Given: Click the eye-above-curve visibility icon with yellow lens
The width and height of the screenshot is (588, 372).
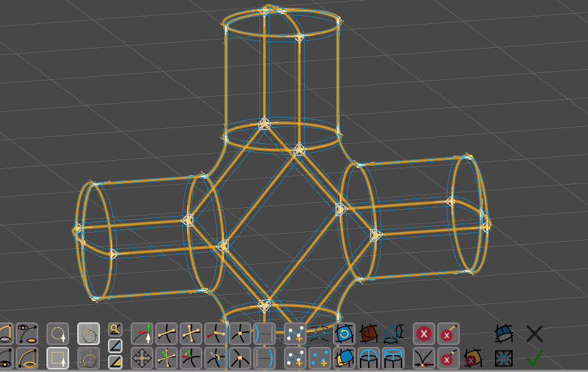Looking at the screenshot, I should click(27, 334).
